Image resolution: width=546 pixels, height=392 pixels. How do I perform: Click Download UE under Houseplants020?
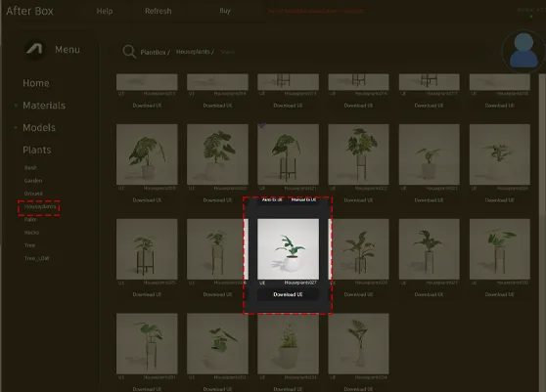click(x=217, y=200)
